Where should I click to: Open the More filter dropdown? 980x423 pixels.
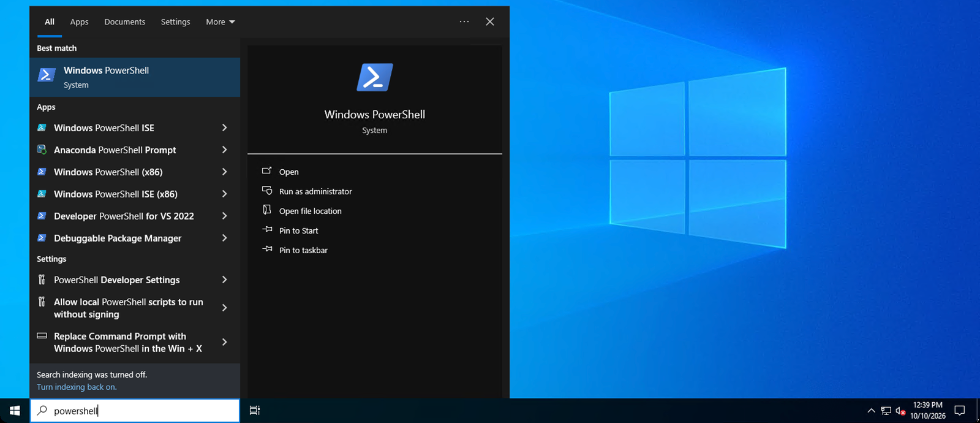(221, 21)
